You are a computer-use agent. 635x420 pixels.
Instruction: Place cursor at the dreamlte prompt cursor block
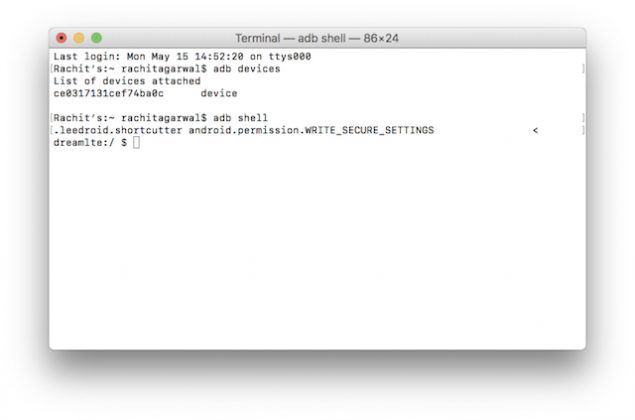(137, 144)
